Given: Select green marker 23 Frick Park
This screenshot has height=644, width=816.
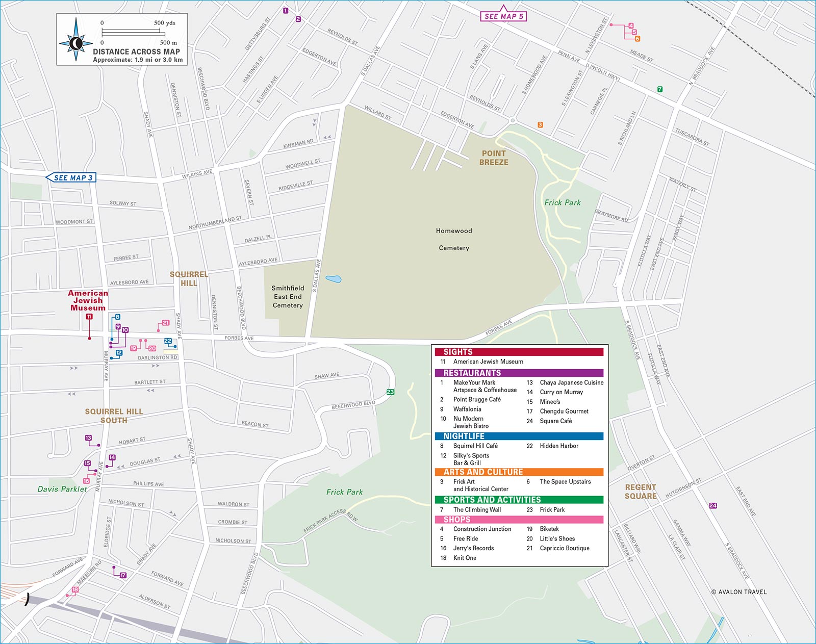Looking at the screenshot, I should (390, 392).
